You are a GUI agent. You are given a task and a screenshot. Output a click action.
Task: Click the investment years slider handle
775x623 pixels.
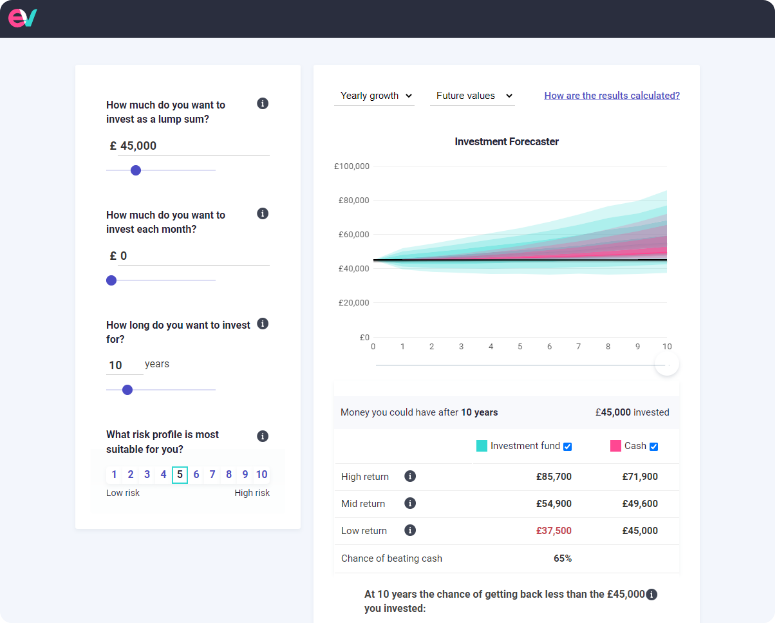[128, 390]
